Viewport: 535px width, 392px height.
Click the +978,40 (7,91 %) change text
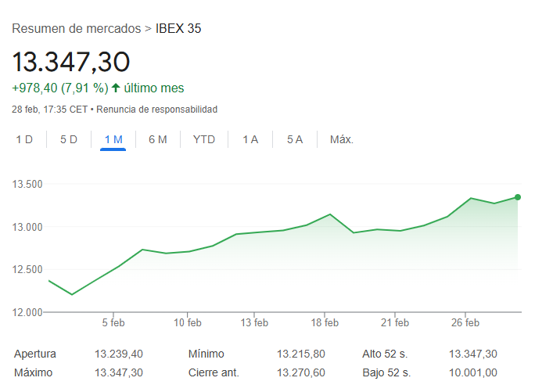tap(59, 88)
